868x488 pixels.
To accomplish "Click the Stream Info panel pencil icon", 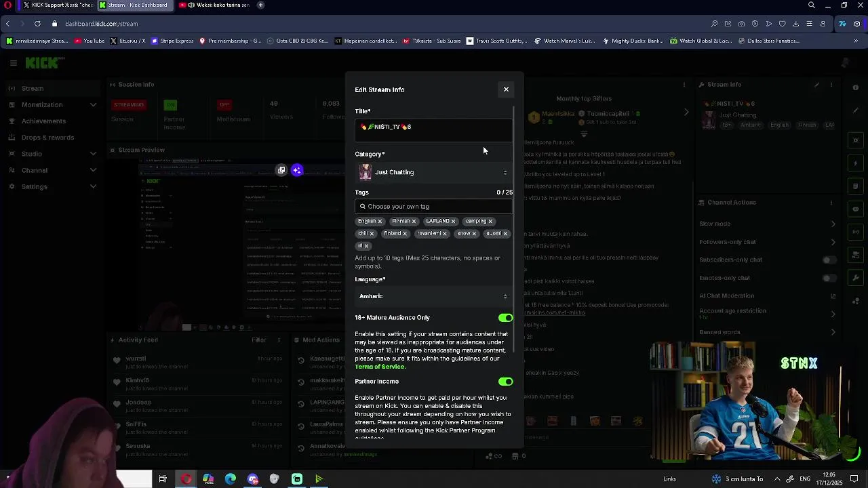I will pos(816,85).
